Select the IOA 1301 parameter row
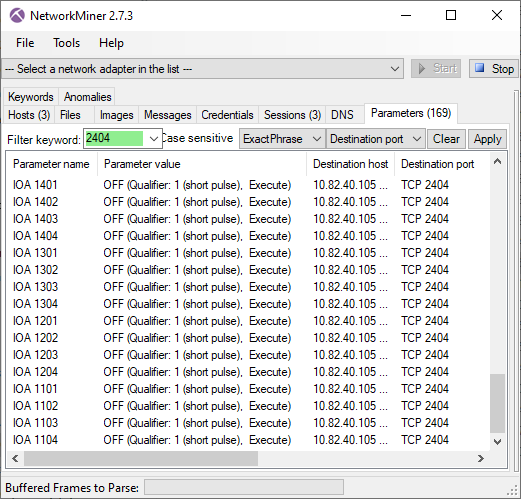This screenshot has width=521, height=499. (x=248, y=253)
